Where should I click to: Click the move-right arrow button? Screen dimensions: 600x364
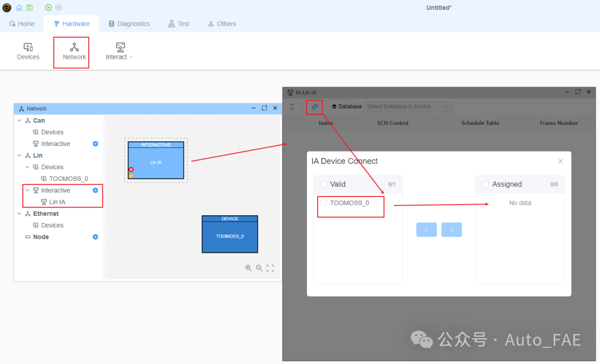(x=452, y=230)
